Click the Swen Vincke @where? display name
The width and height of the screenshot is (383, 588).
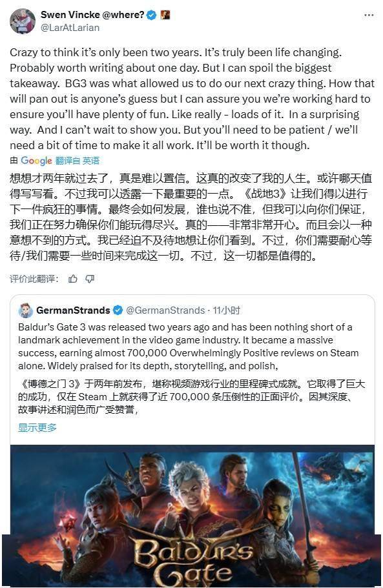tap(92, 15)
